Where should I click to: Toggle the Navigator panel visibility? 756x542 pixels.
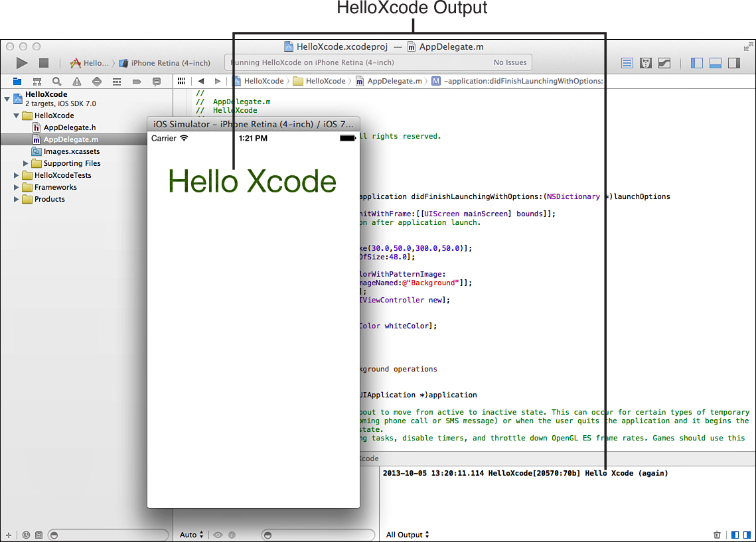pyautogui.click(x=697, y=63)
